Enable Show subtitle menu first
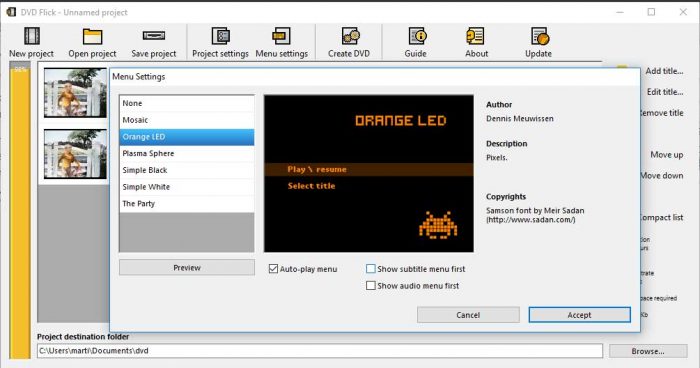Screen dimensions: 700x368 coord(371,269)
